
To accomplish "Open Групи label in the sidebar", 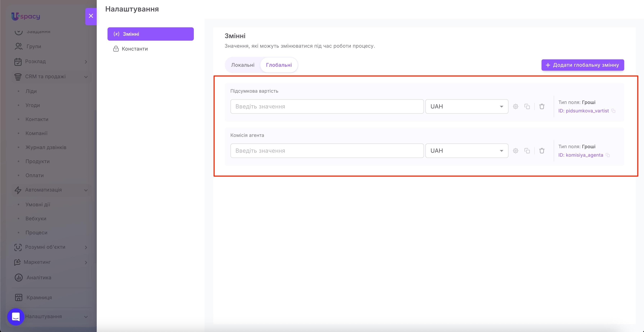I will [34, 47].
